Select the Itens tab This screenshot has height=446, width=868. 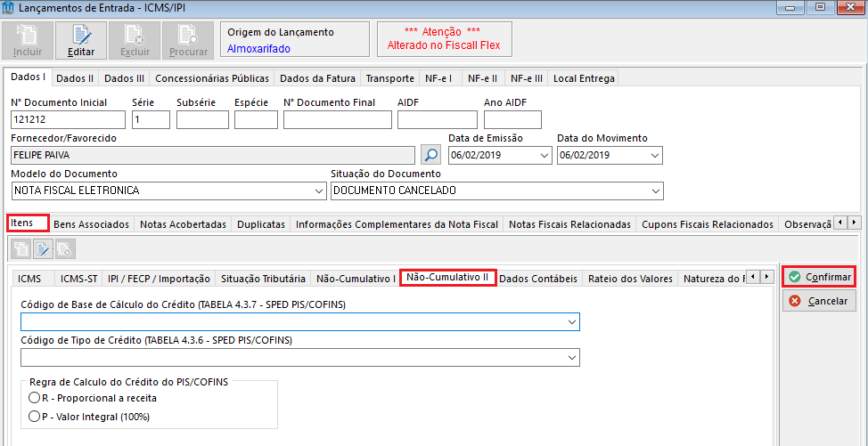29,223
